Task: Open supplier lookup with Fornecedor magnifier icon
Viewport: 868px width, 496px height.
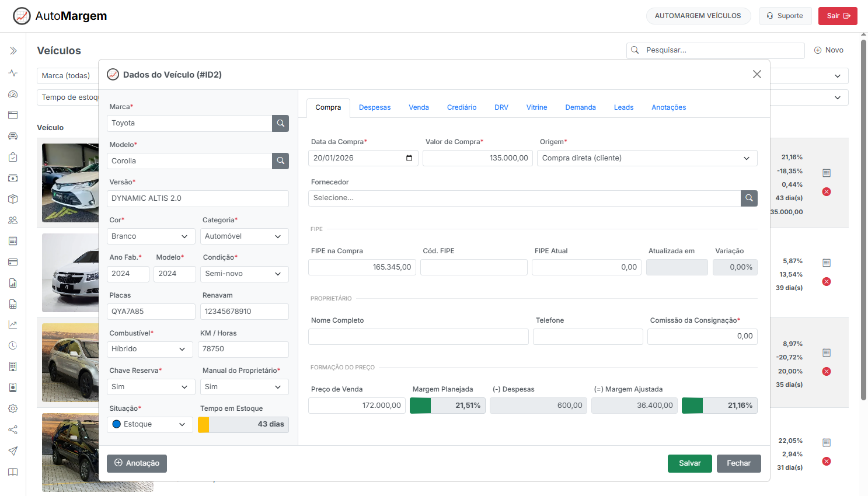Action: (x=749, y=198)
